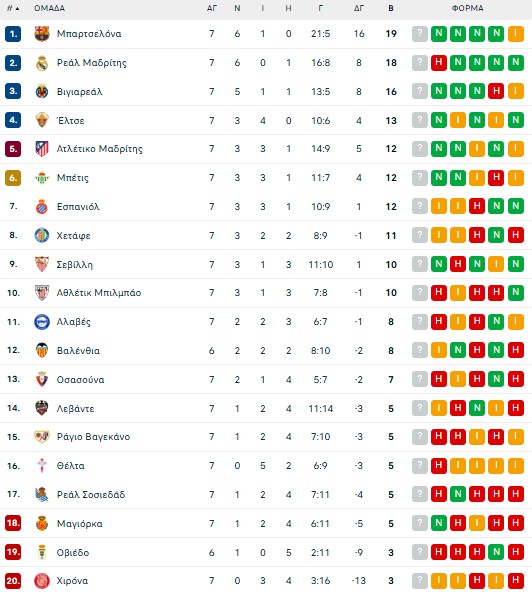Sort standings by the B points header

pos(391,8)
